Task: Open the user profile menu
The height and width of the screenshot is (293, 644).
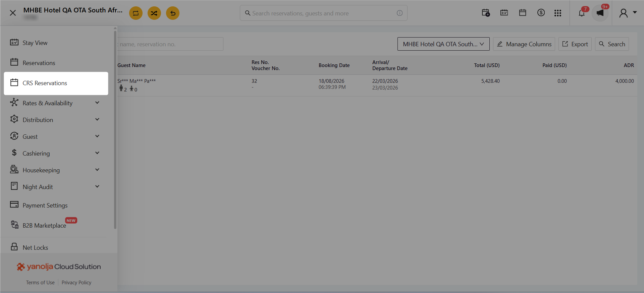Action: [x=628, y=13]
